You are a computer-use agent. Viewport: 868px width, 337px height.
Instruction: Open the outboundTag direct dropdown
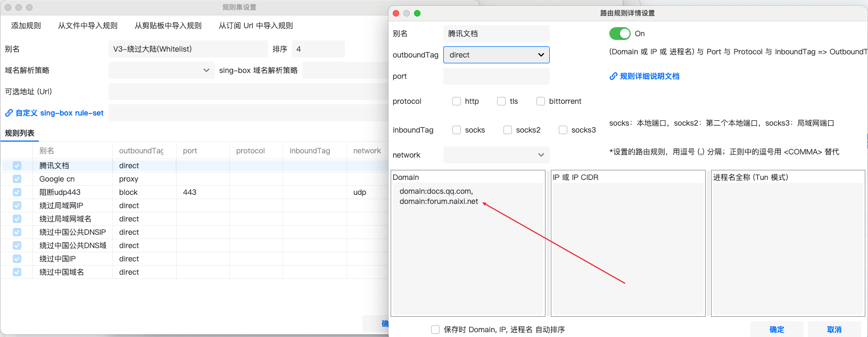496,55
